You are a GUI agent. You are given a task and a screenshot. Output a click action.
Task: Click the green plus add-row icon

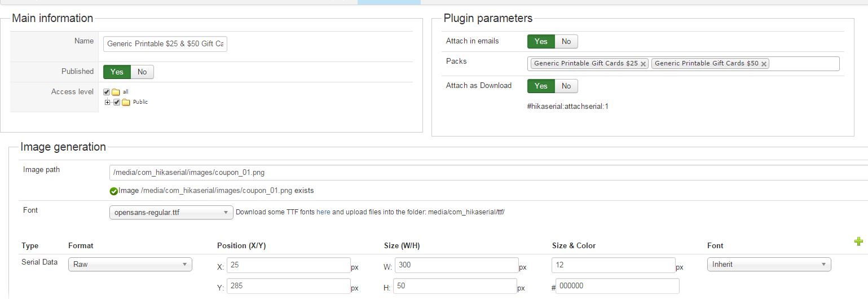coord(858,241)
